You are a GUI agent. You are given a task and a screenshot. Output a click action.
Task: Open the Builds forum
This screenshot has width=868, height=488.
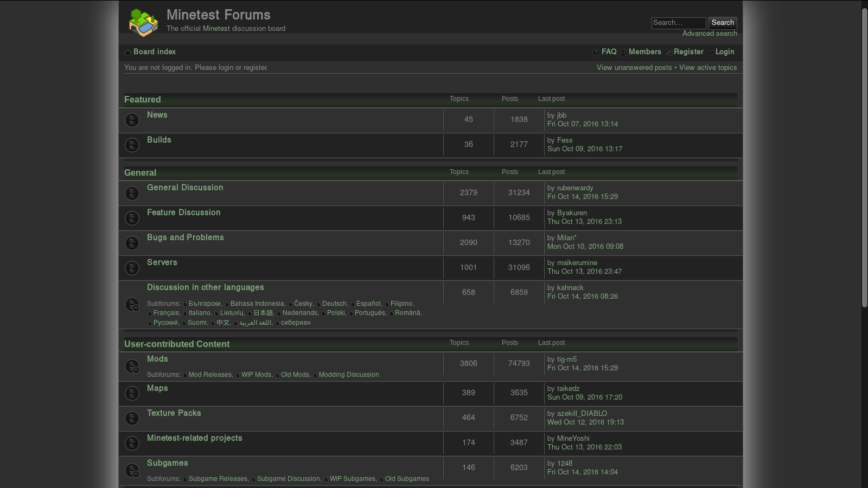(159, 140)
